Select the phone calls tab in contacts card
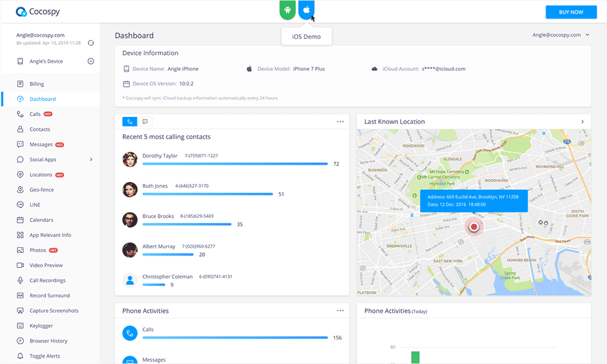The width and height of the screenshot is (607, 364). (130, 121)
